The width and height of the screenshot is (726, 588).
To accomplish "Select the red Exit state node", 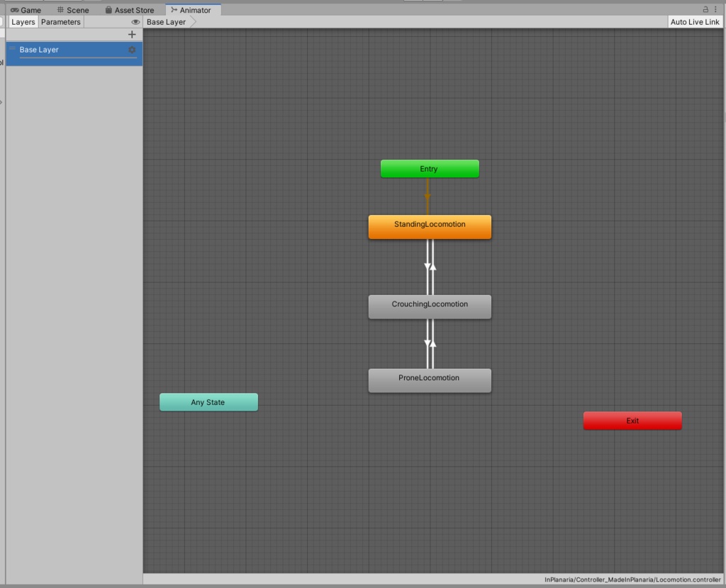I will (x=632, y=421).
